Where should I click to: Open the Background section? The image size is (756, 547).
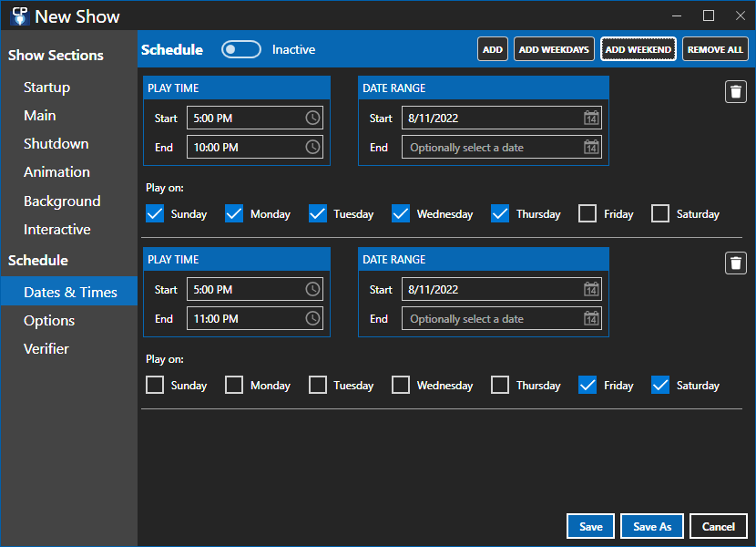tap(62, 201)
